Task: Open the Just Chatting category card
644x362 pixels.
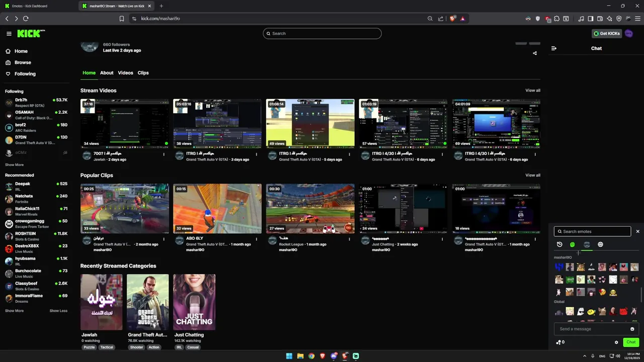Action: [194, 302]
